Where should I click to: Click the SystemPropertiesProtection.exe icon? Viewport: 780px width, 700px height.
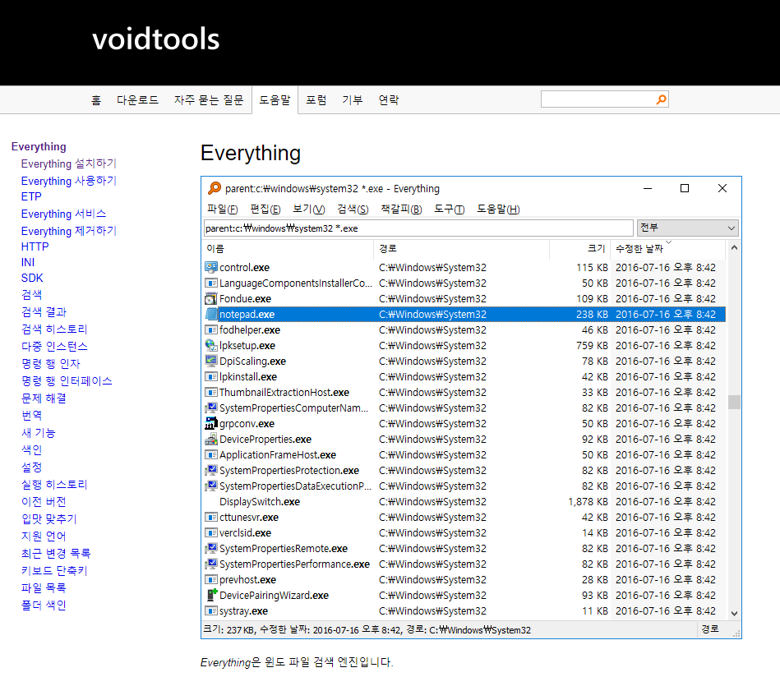pos(211,470)
